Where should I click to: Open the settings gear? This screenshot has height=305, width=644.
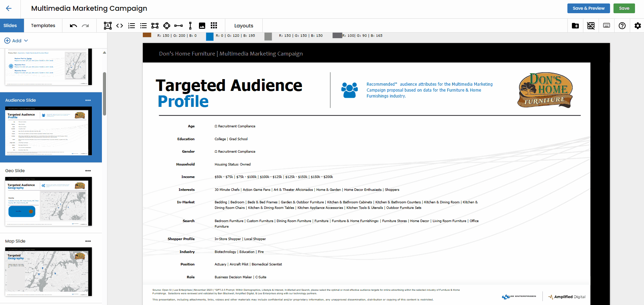[638, 26]
